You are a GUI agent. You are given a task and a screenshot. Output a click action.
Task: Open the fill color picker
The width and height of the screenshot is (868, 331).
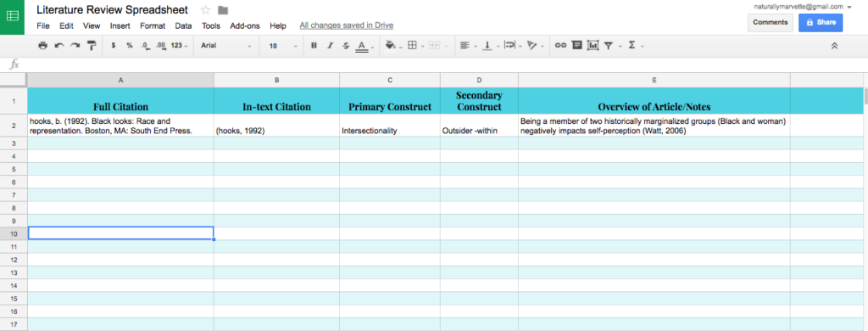point(392,46)
